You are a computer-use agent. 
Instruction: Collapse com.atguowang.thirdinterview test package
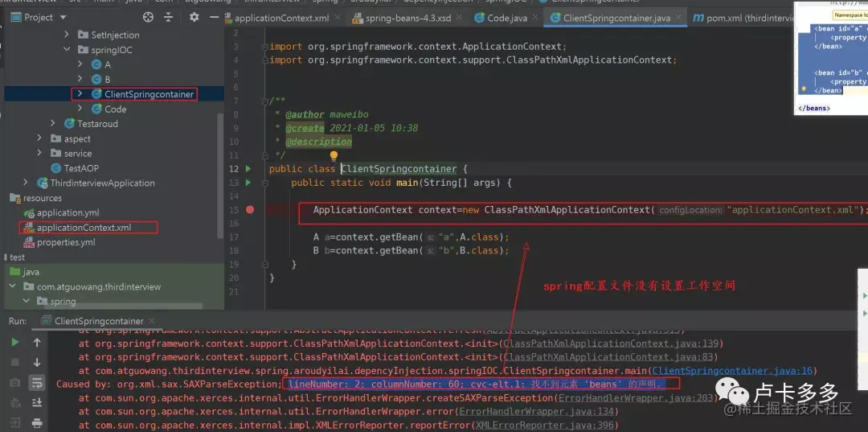12,287
